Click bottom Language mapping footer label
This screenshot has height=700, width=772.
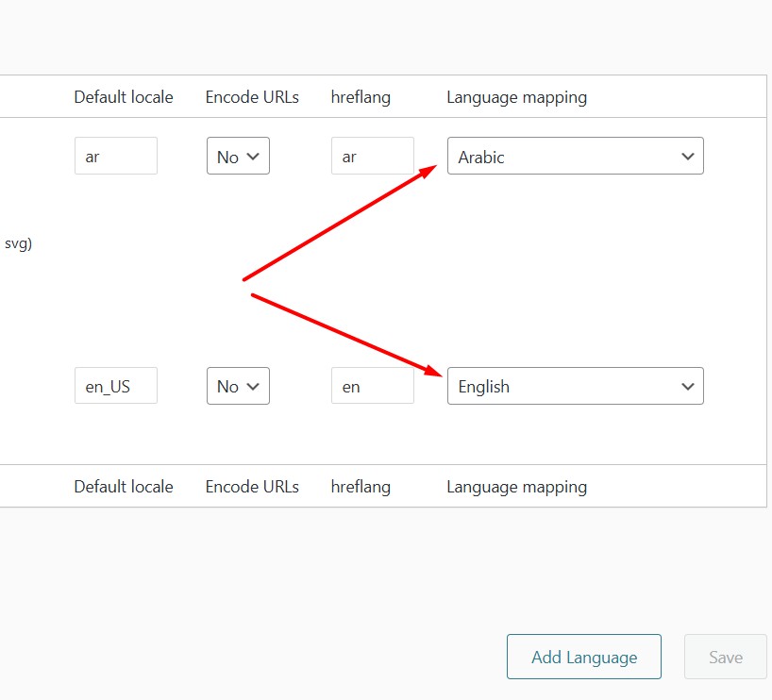click(x=517, y=487)
